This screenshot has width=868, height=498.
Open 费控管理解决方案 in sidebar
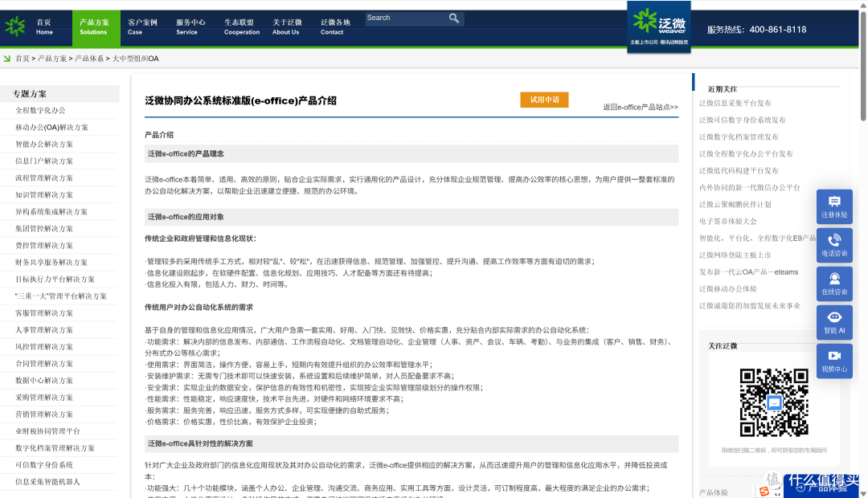point(44,246)
